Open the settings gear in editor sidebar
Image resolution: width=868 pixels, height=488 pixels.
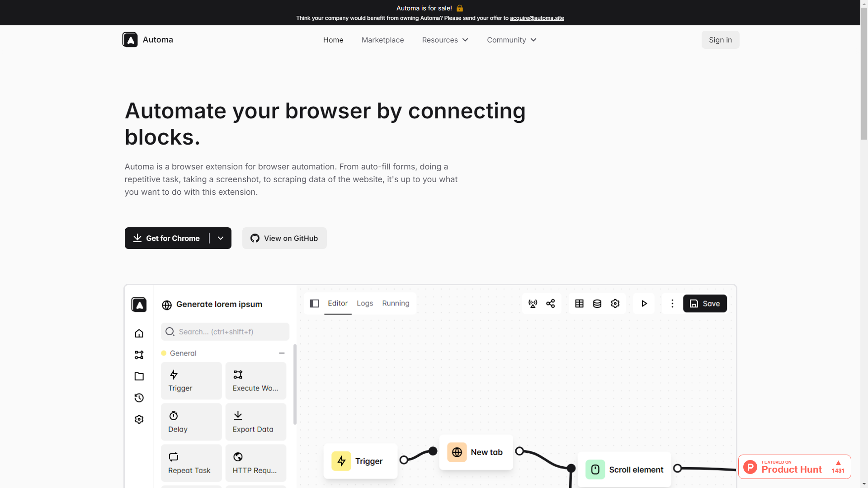(139, 419)
